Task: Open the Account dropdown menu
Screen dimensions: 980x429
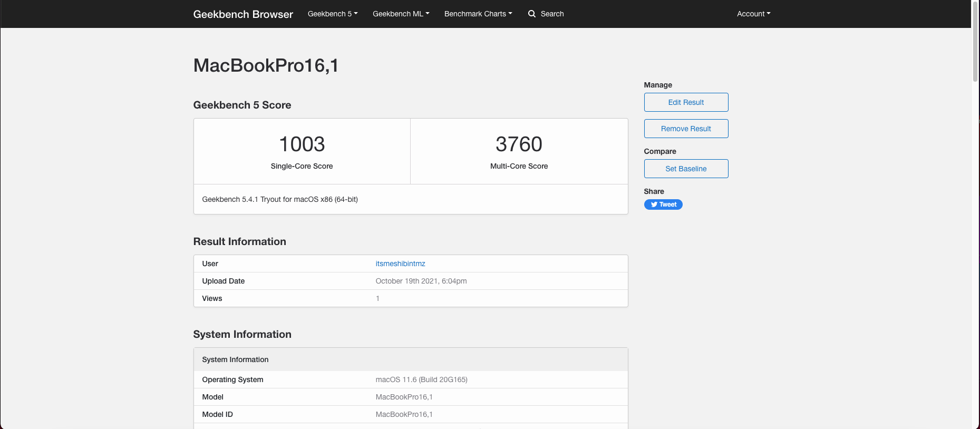Action: coord(754,14)
